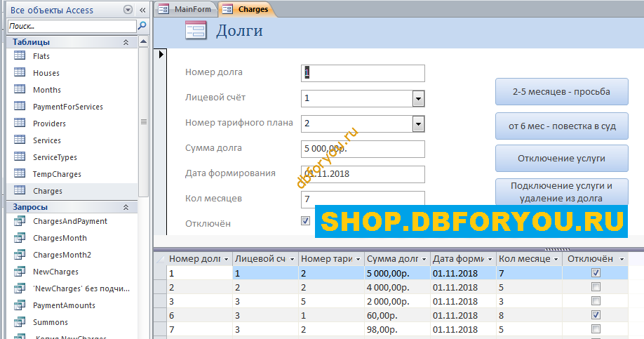Open the TempCharges table icon

(x=20, y=173)
